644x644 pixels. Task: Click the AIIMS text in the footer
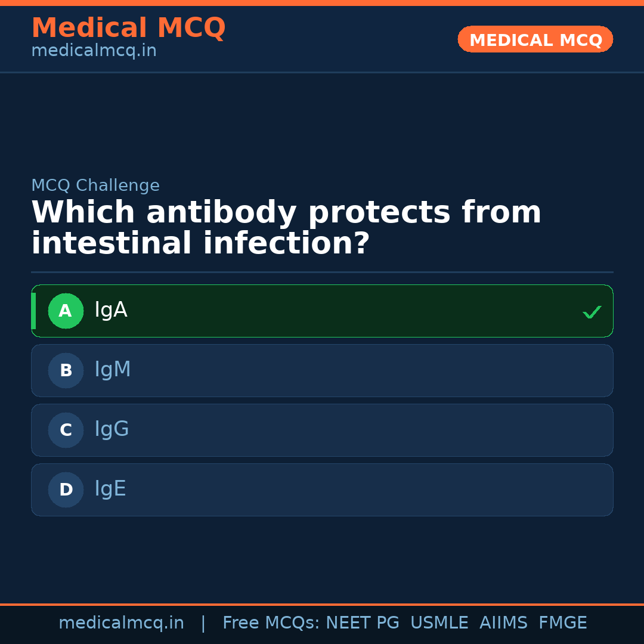coord(503,623)
